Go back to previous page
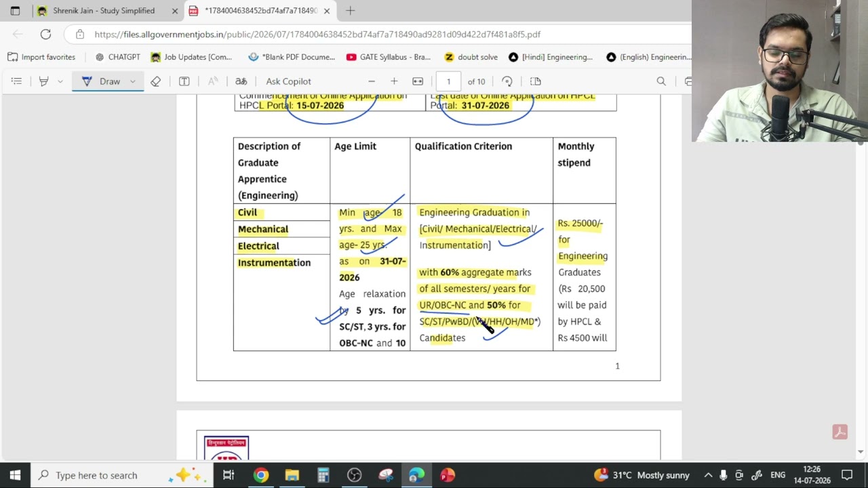Image resolution: width=868 pixels, height=488 pixels. [x=18, y=34]
